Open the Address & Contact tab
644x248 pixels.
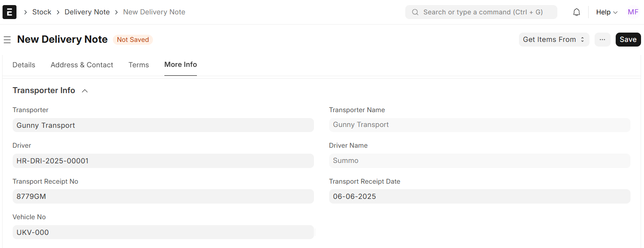[82, 65]
